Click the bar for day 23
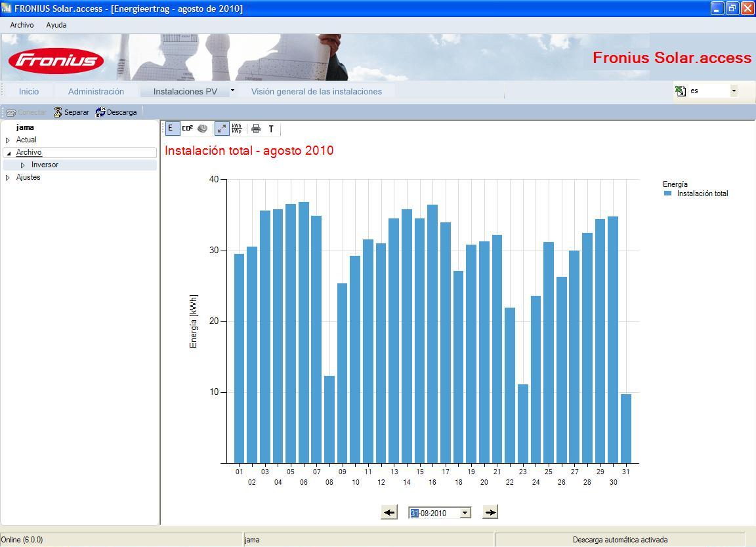 [522, 424]
